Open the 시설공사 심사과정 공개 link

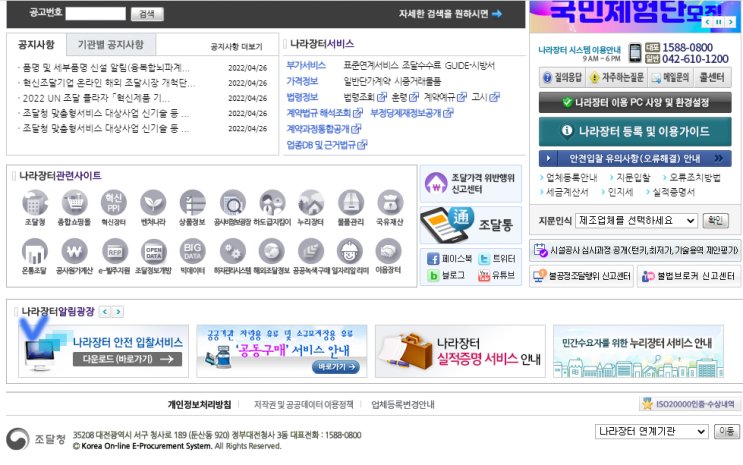click(x=635, y=250)
